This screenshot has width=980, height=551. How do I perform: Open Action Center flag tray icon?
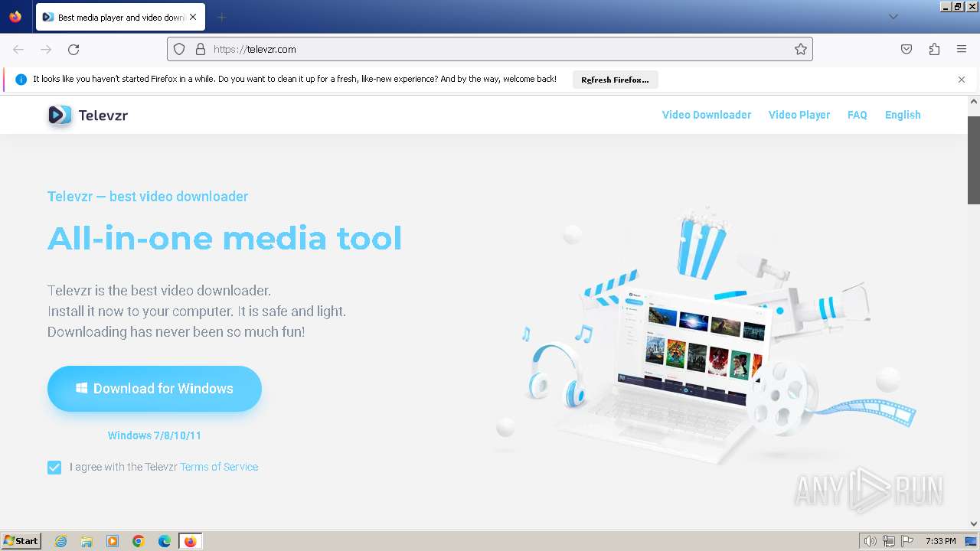coord(907,541)
